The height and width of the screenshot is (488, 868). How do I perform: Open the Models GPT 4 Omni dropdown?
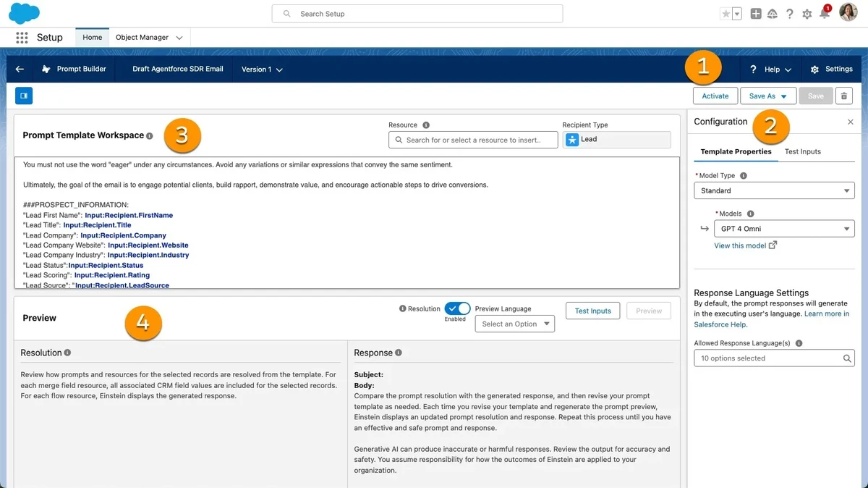[x=783, y=229]
